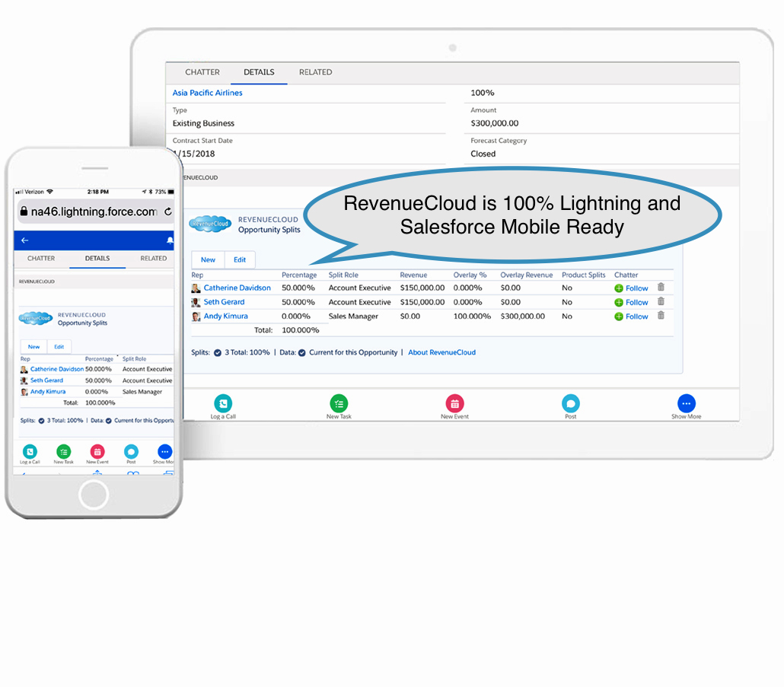Switch to CHATTER tab on phone
Image resolution: width=784 pixels, height=687 pixels.
[41, 259]
